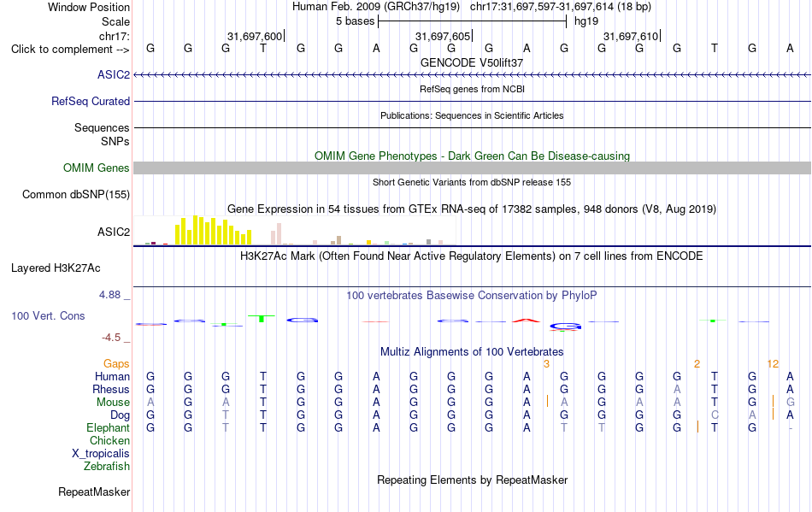The image size is (812, 512).
Task: Click the GENCODE V50lift37 track title
Action: coord(472,62)
